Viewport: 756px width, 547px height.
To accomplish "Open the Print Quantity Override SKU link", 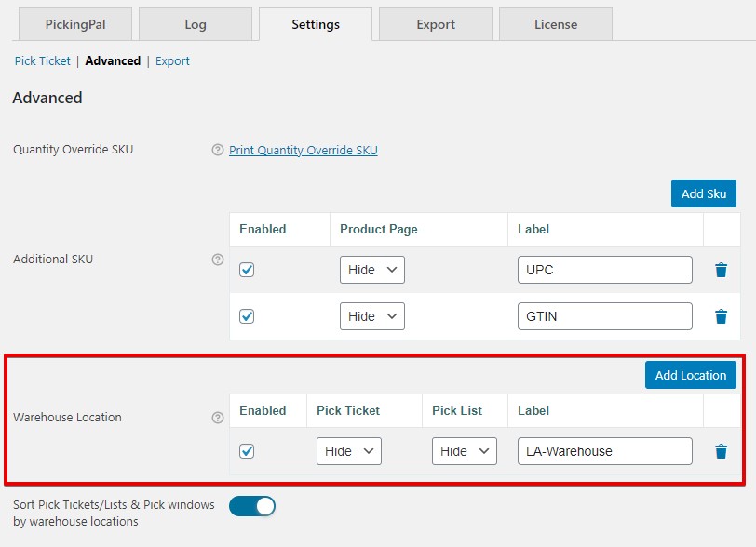I will tap(301, 150).
